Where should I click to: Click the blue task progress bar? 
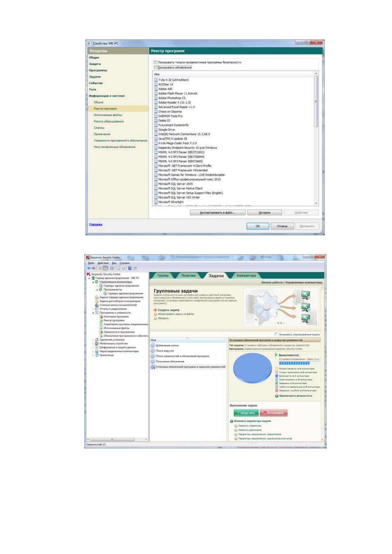click(x=294, y=363)
